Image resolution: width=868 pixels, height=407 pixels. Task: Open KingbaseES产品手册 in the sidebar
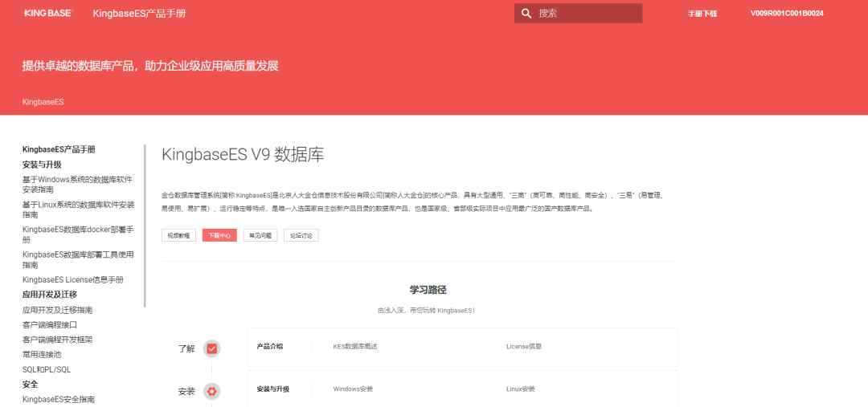pos(59,149)
